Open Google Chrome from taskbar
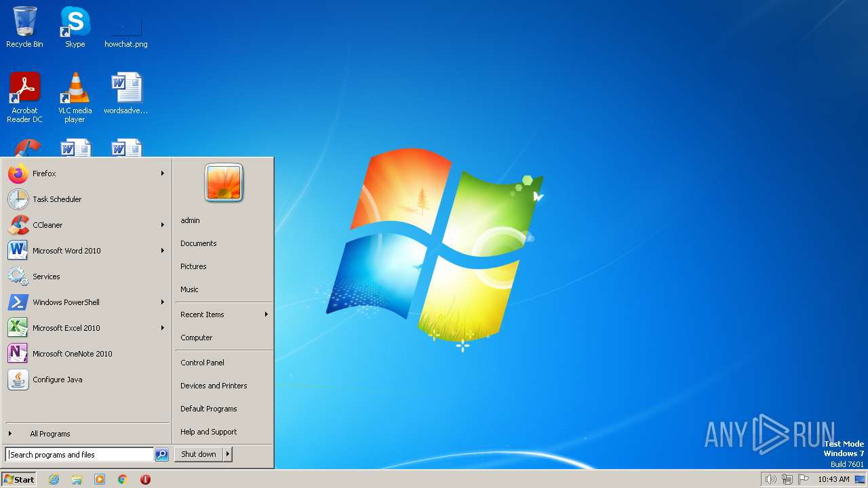Screen dimensions: 868x488 point(123,479)
